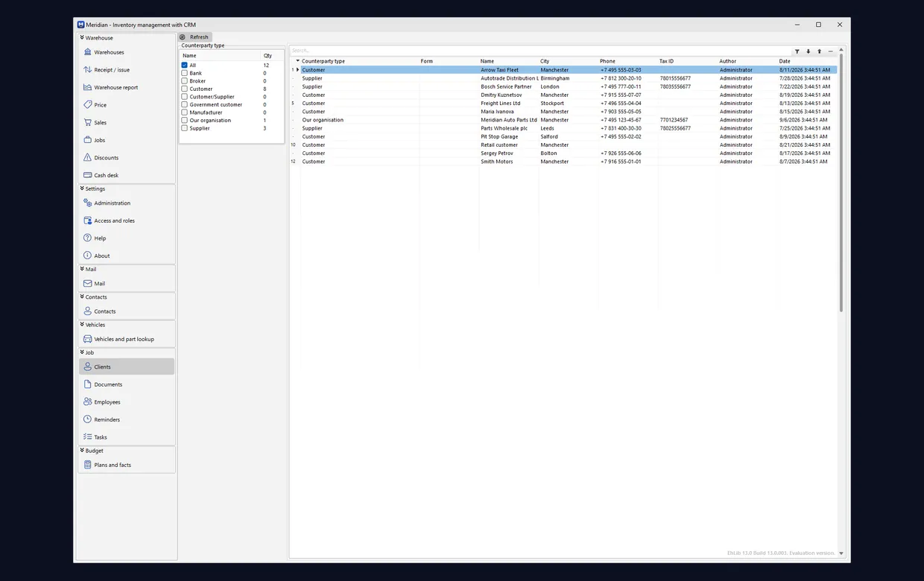Click the up arrow icon in grid toolbar

point(820,51)
